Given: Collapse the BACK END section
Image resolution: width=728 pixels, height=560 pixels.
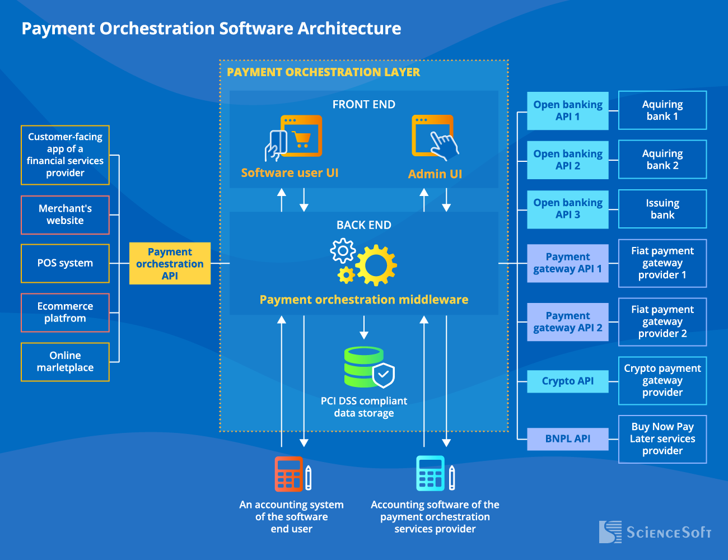Looking at the screenshot, I should point(363,225).
